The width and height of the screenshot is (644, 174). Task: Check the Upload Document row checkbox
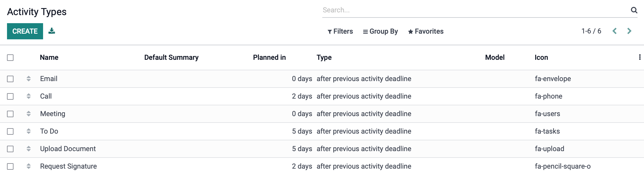tap(10, 149)
